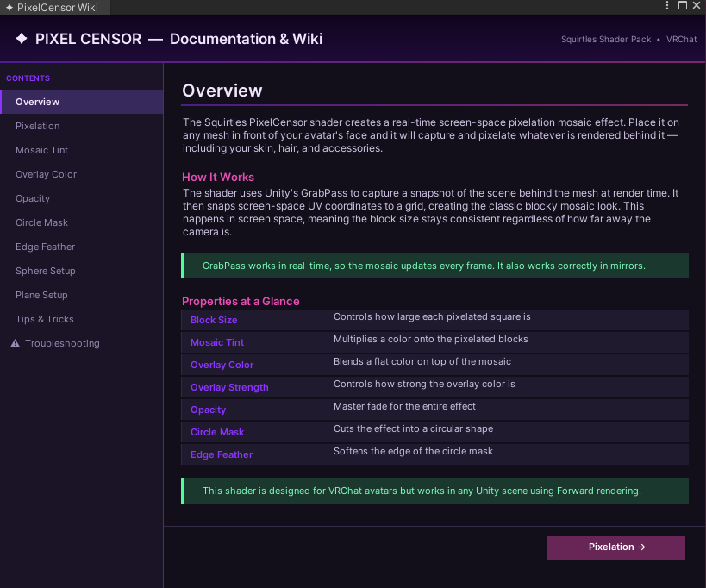The width and height of the screenshot is (706, 588).
Task: Navigate to Opacity sidebar page
Action: (82, 198)
